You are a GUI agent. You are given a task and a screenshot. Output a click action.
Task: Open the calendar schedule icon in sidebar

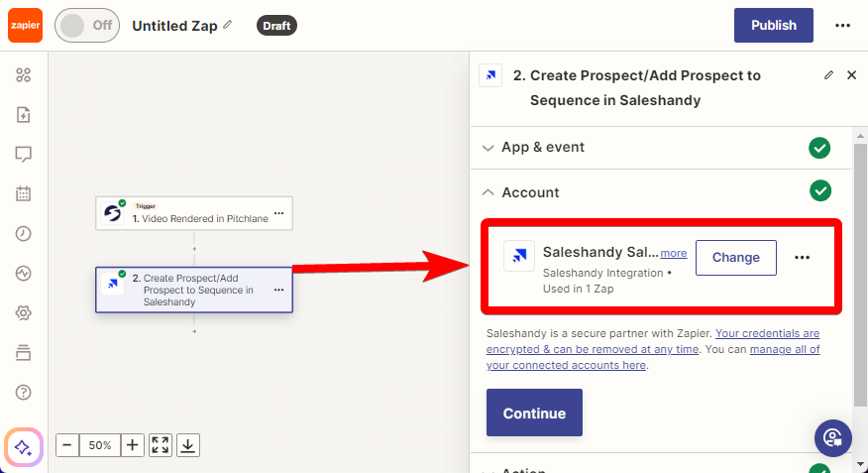click(x=23, y=193)
